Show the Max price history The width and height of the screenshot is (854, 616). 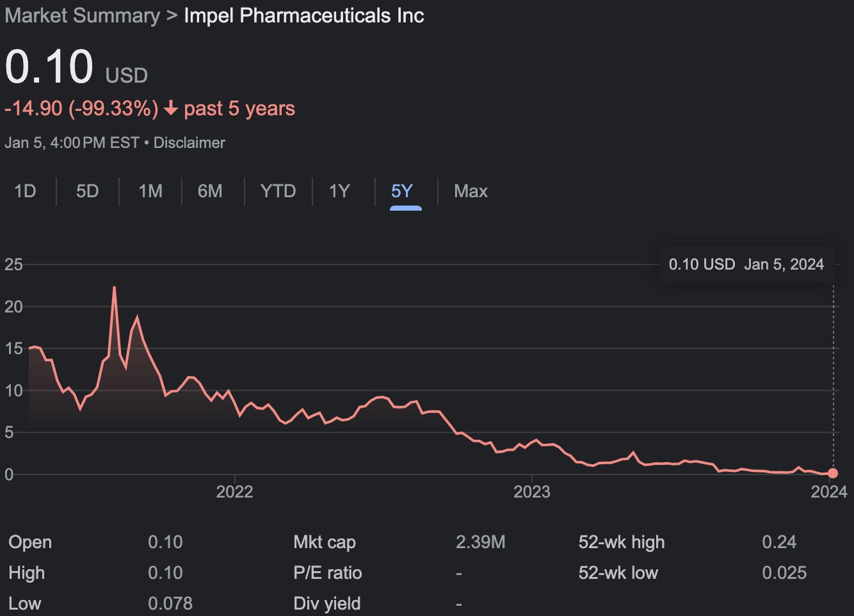(471, 191)
